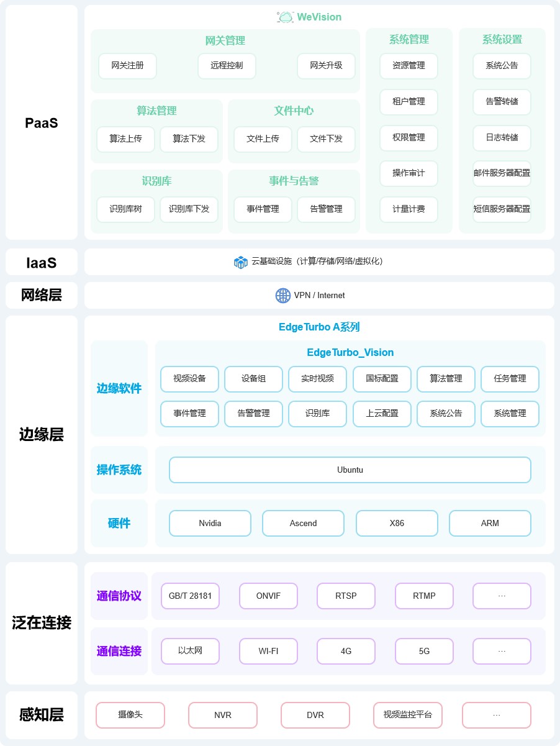Click the EdgeTurbo A系列 title

pyautogui.click(x=319, y=327)
